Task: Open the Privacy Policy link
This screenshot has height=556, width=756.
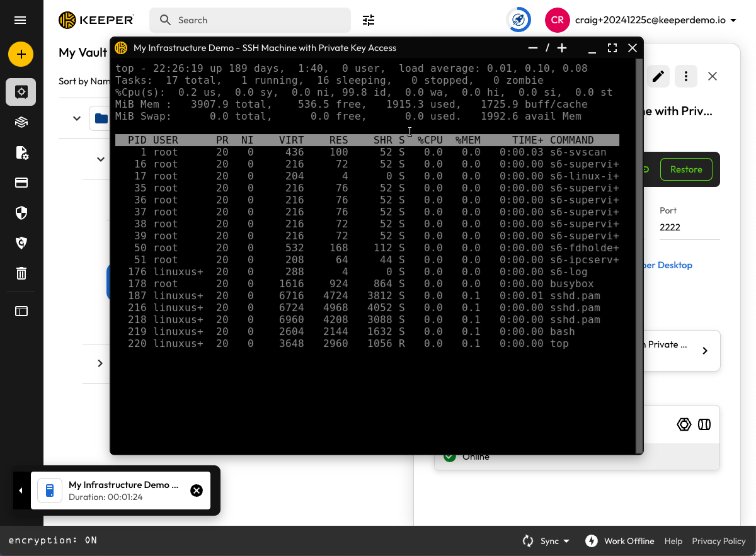Action: tap(718, 541)
